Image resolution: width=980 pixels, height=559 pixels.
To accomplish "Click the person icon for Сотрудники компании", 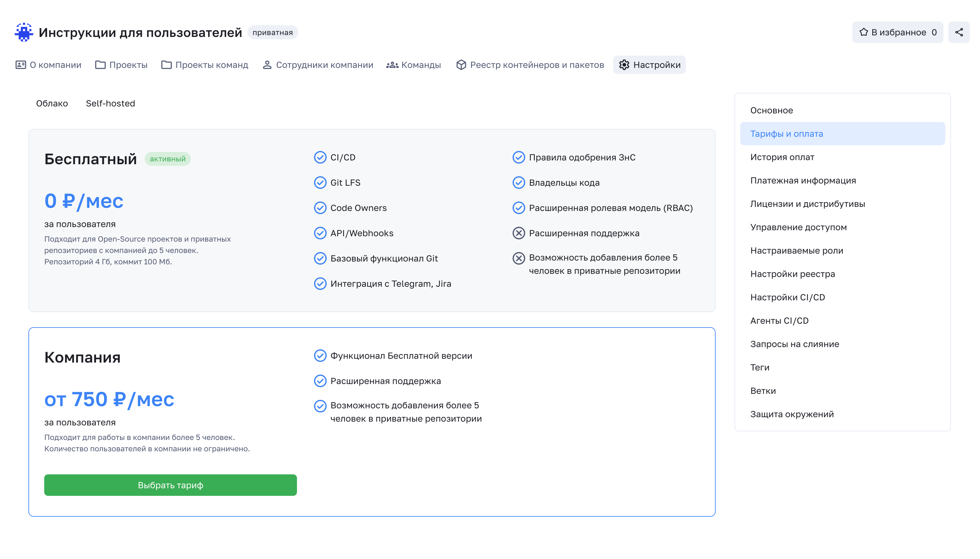I will [x=267, y=65].
